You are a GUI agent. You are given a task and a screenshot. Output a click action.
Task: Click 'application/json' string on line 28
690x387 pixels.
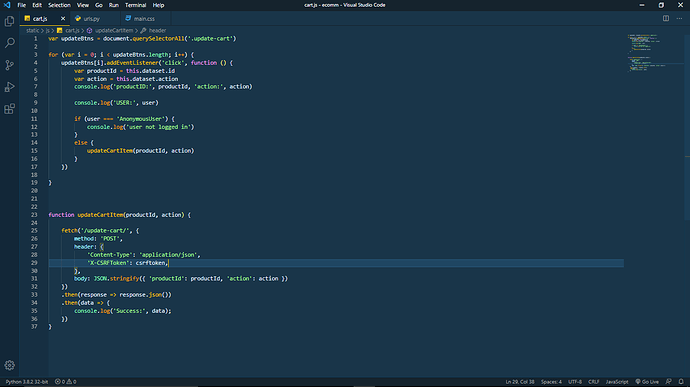[168, 255]
